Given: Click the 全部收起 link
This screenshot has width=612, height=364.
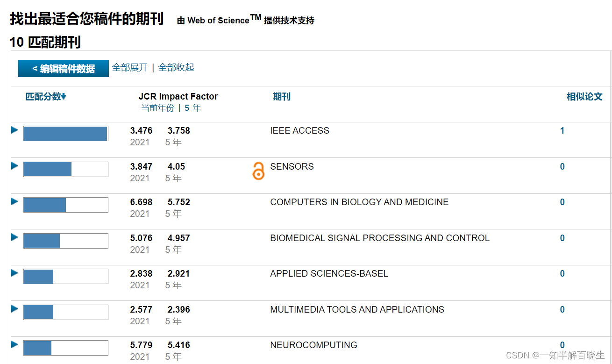Looking at the screenshot, I should [176, 67].
